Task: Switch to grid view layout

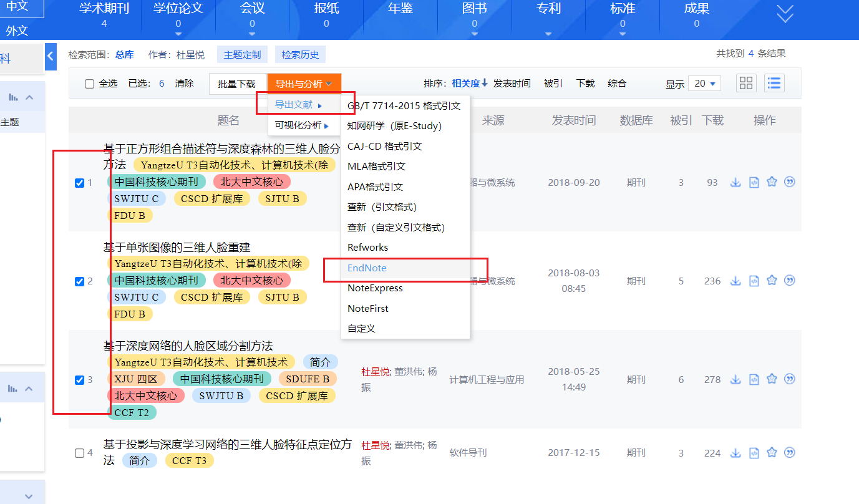Action: point(746,83)
